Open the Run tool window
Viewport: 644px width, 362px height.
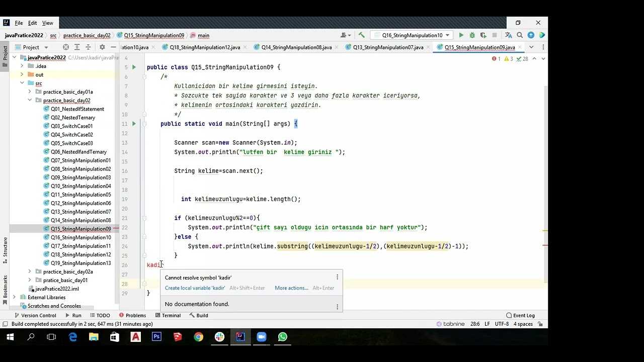(73, 315)
